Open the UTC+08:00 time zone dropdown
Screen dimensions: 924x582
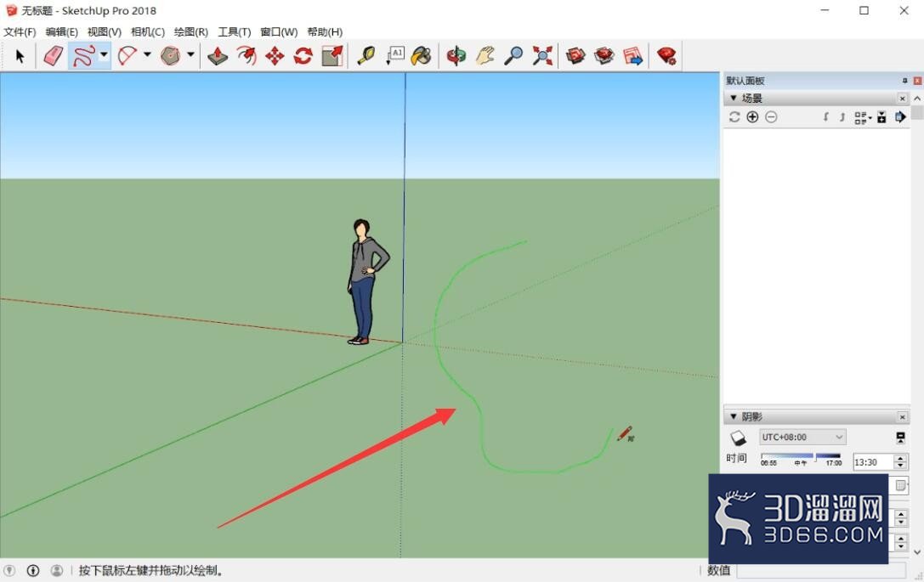click(802, 437)
